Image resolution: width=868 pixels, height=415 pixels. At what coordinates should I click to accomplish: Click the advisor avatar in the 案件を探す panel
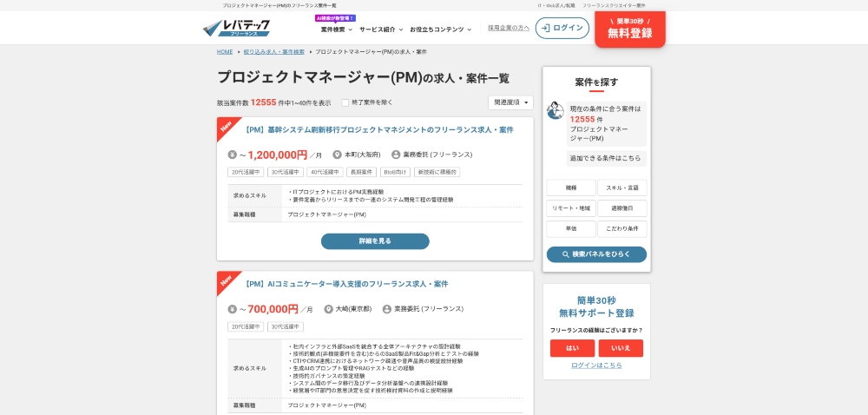(x=556, y=110)
